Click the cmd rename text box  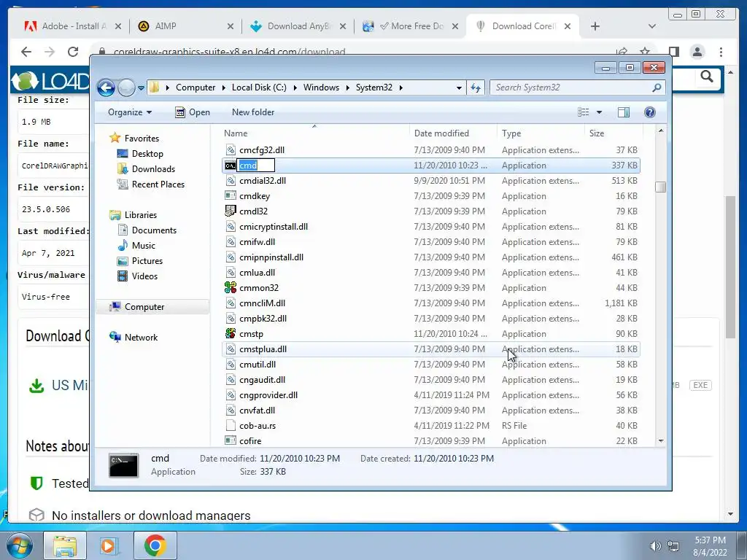coord(256,166)
